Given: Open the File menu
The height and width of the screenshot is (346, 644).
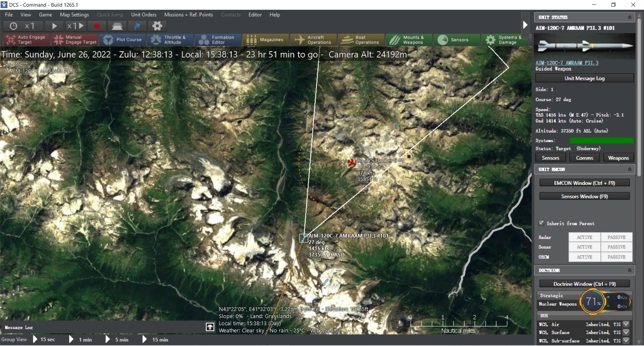Looking at the screenshot, I should pos(9,15).
